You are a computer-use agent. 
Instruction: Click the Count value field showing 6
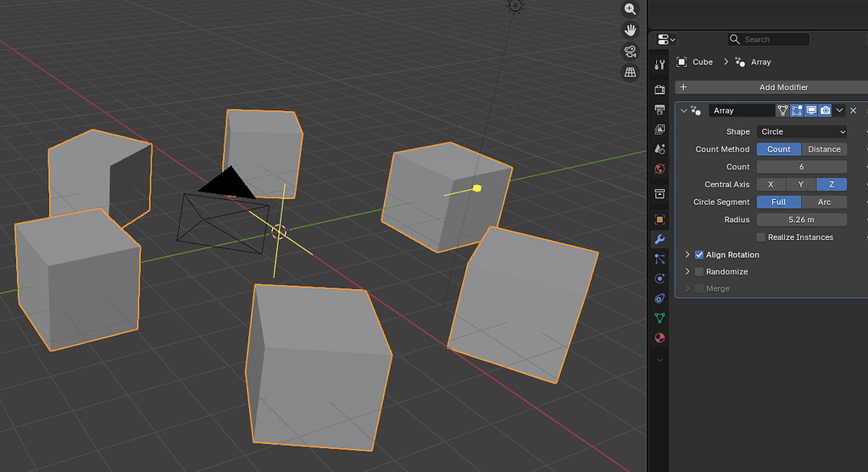pos(802,167)
